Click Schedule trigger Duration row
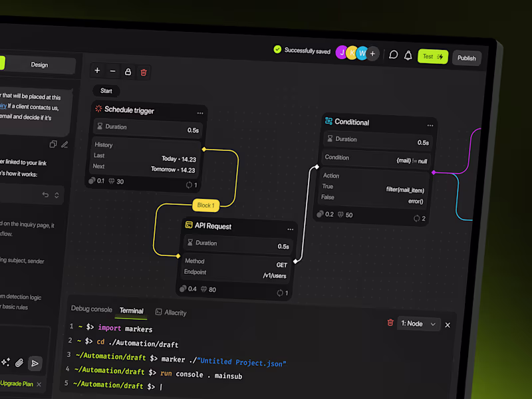 click(x=148, y=128)
